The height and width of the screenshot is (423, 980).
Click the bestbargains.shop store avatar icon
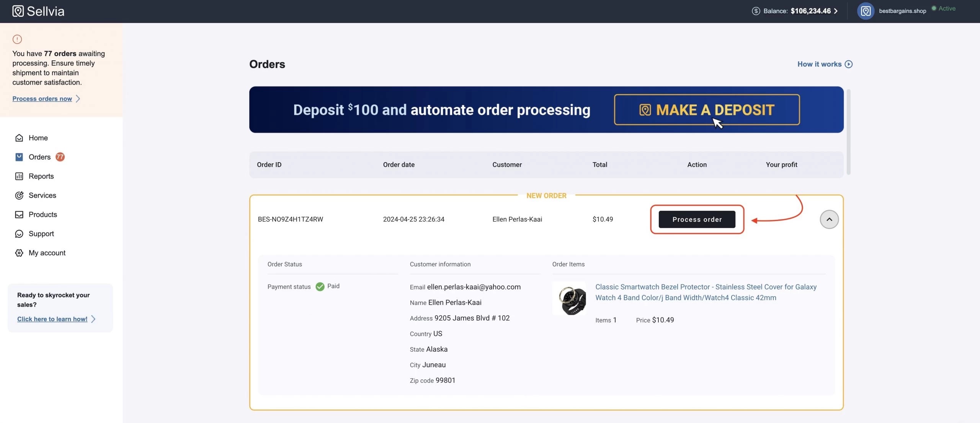pos(866,11)
